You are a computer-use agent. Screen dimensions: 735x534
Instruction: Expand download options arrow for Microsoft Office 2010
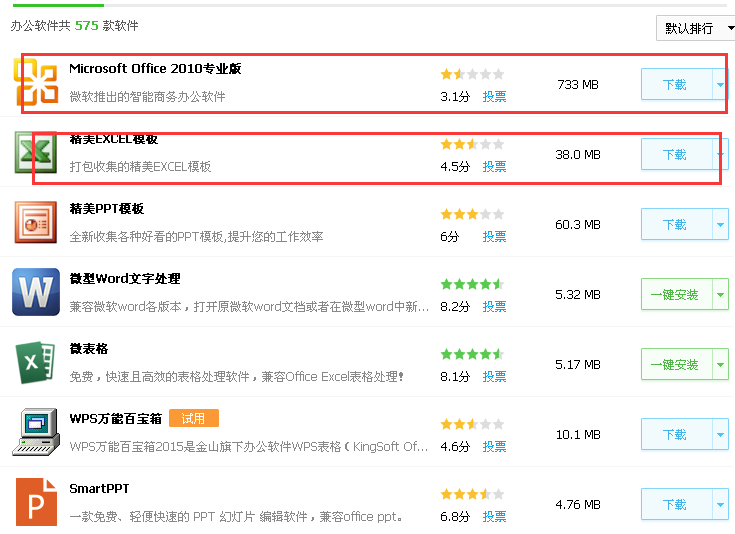click(x=720, y=84)
